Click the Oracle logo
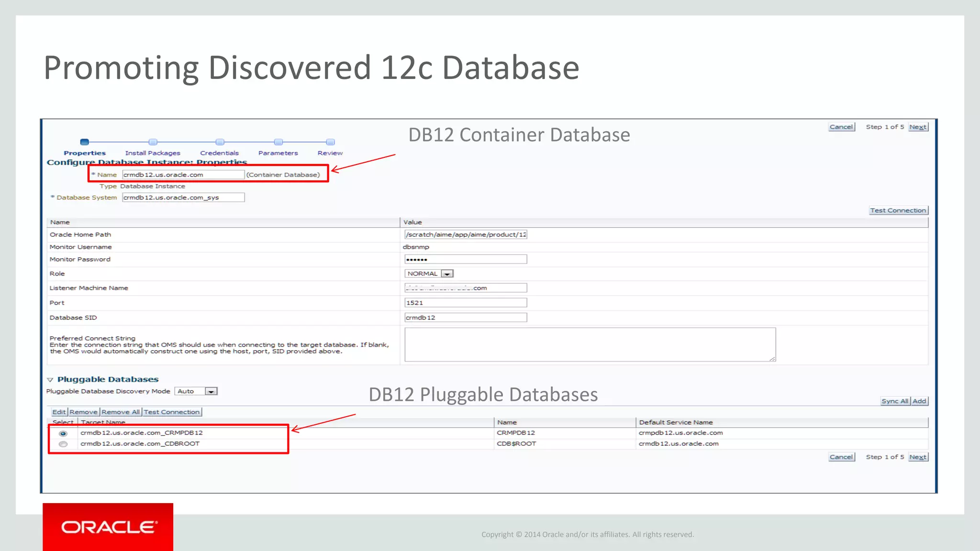Screen dimensions: 980x551 pyautogui.click(x=108, y=527)
